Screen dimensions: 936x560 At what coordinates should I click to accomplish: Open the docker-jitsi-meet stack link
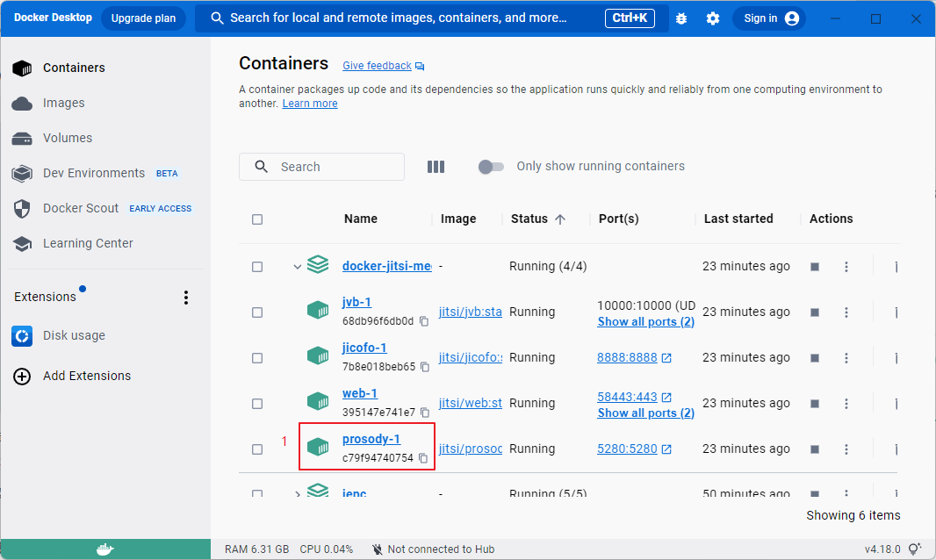(387, 266)
